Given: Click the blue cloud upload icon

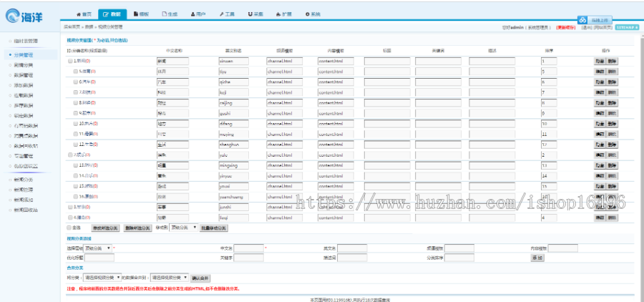Looking at the screenshot, I should tap(582, 20).
